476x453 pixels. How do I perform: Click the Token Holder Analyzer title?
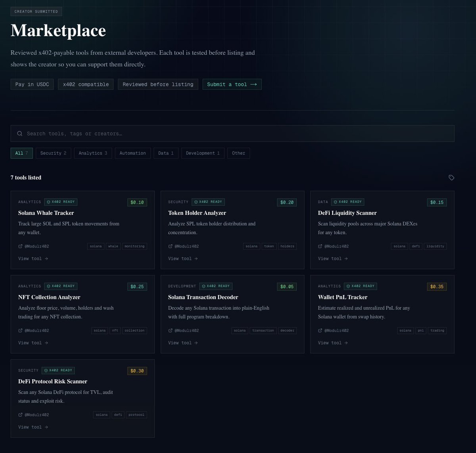(197, 213)
